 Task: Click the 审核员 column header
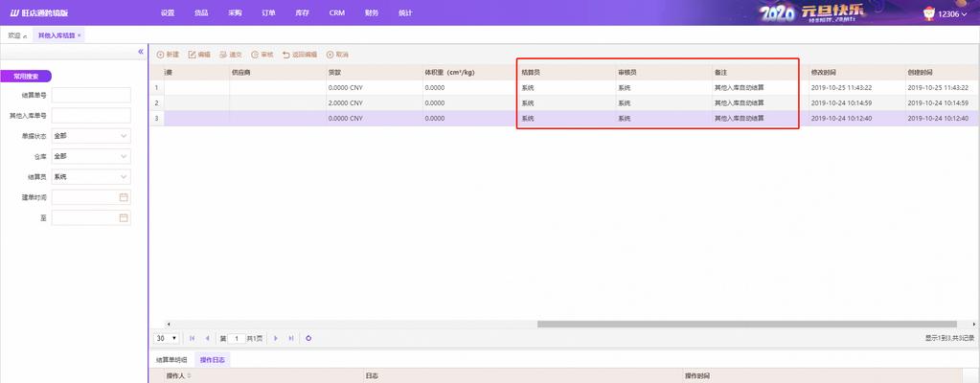[663, 73]
